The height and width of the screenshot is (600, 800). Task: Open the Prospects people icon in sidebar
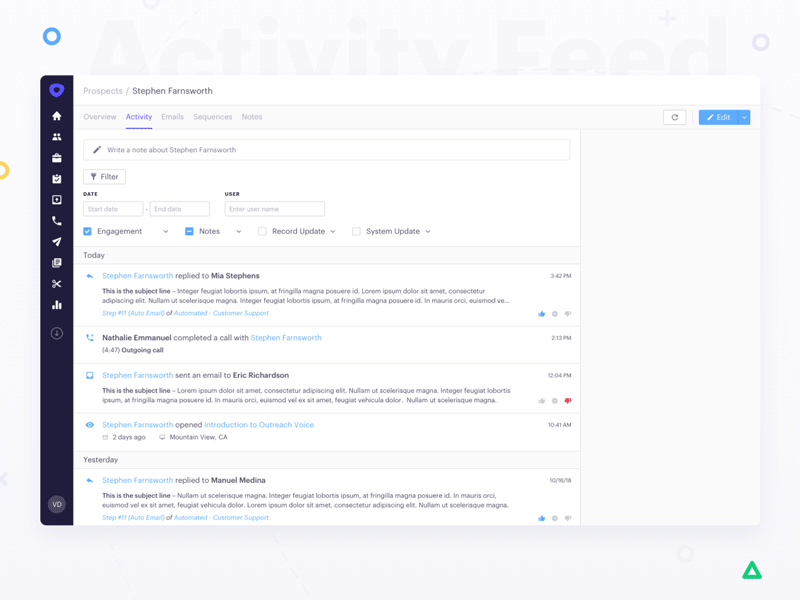click(x=57, y=138)
